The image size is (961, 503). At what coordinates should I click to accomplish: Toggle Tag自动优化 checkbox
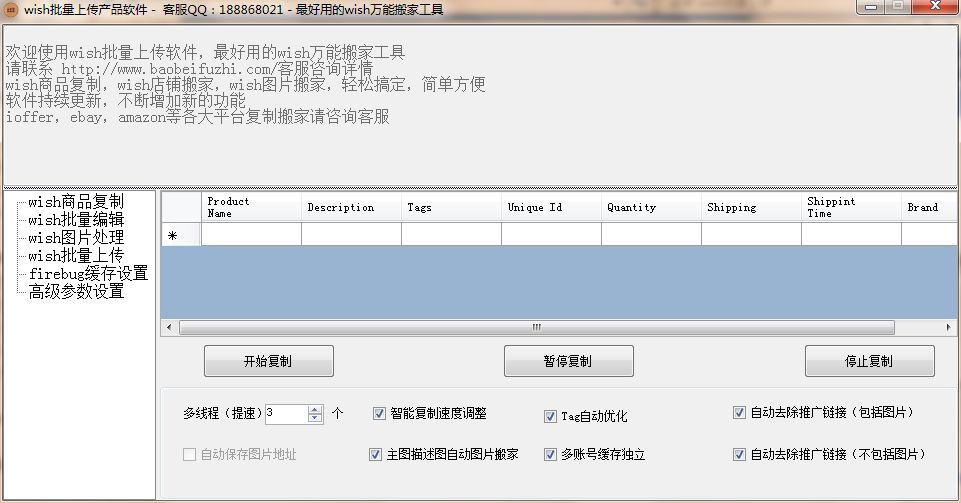(550, 417)
